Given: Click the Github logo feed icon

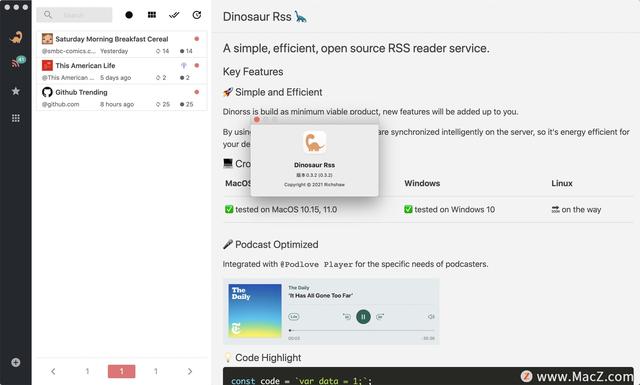Looking at the screenshot, I should click(x=47, y=92).
